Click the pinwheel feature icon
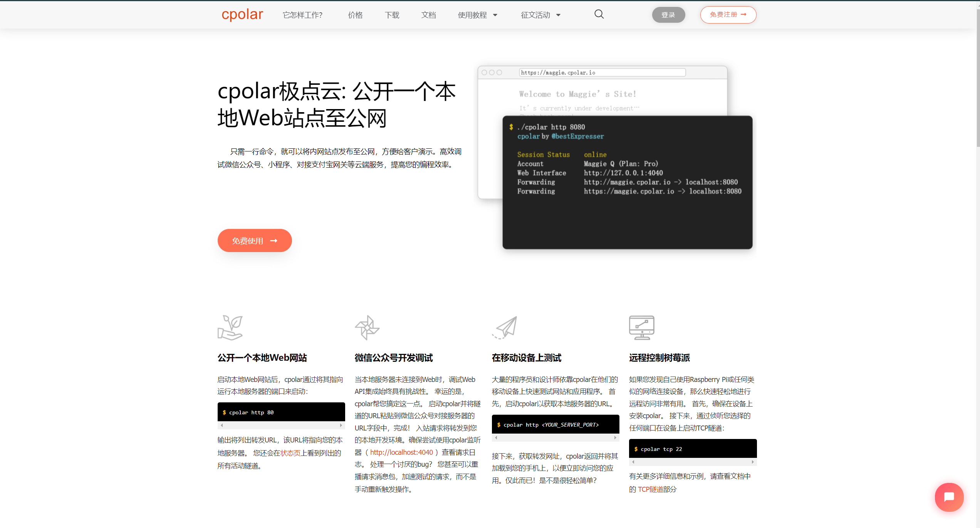Image resolution: width=980 pixels, height=528 pixels. tap(367, 328)
